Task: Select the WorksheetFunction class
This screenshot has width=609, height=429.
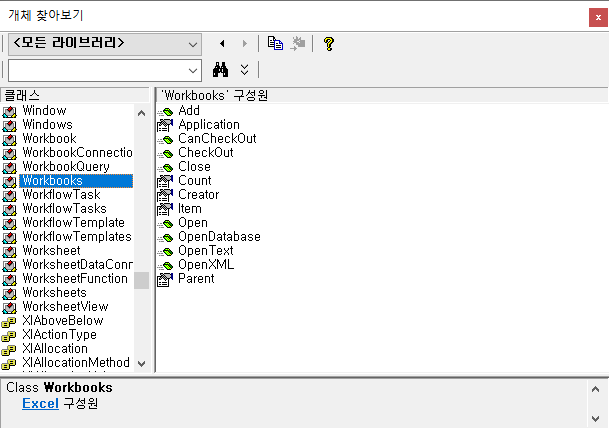Action: [x=75, y=278]
